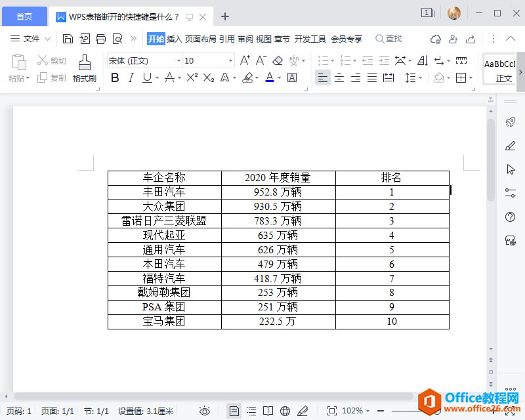Viewport: 525px width, 420px height.
Task: Expand the highlight color dropdown arrow
Action: (257, 78)
